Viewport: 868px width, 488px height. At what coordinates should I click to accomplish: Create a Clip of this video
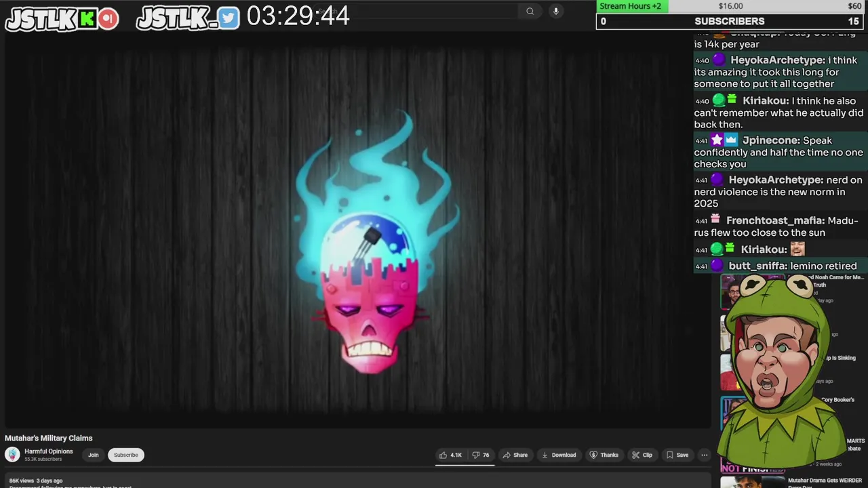click(x=642, y=455)
